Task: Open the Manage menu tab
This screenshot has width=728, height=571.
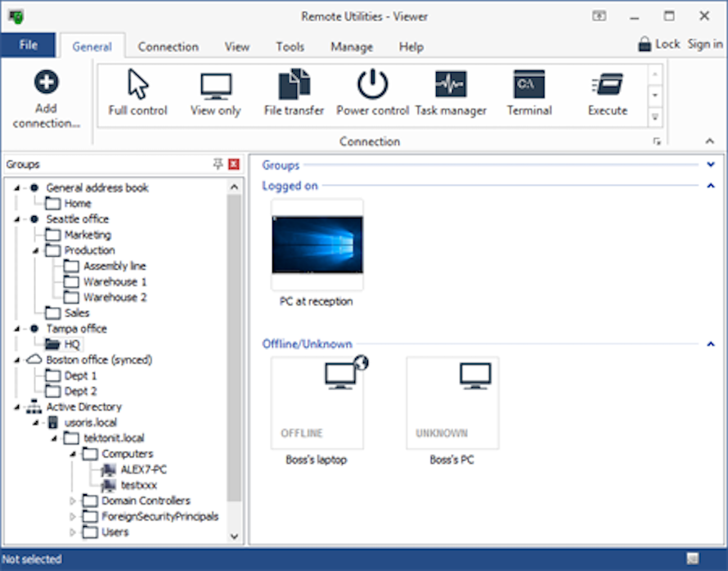Action: 351,47
